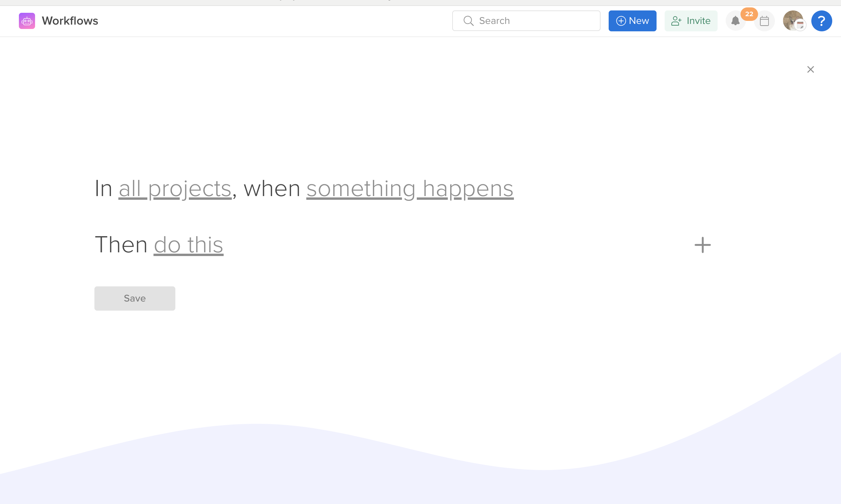Open the notifications bell
Screen dimensions: 841x504
tap(735, 21)
